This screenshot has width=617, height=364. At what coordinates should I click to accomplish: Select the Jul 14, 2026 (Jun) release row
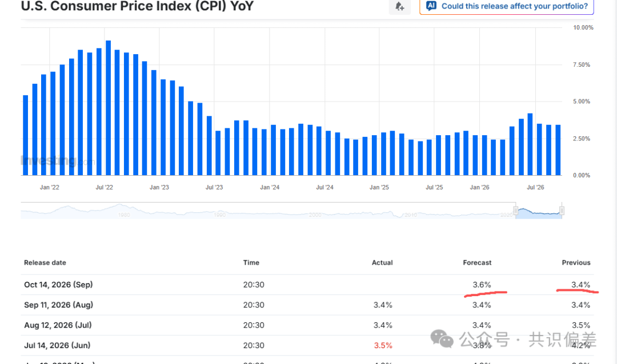click(x=307, y=346)
